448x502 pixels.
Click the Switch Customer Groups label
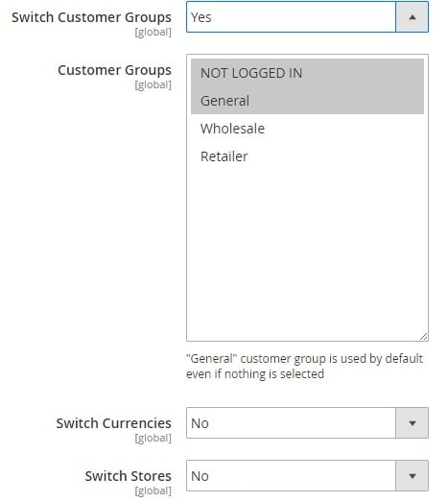pos(91,17)
